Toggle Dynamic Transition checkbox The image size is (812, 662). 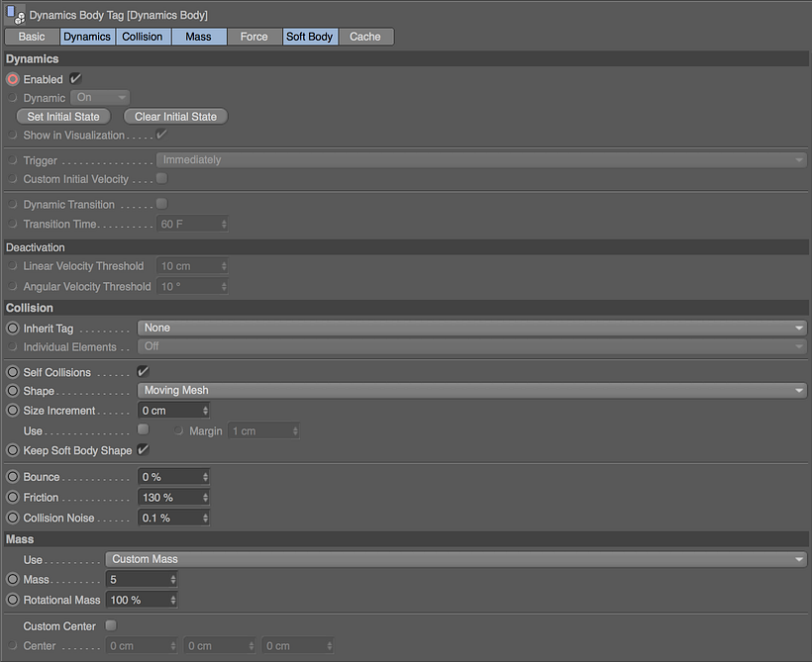click(162, 204)
